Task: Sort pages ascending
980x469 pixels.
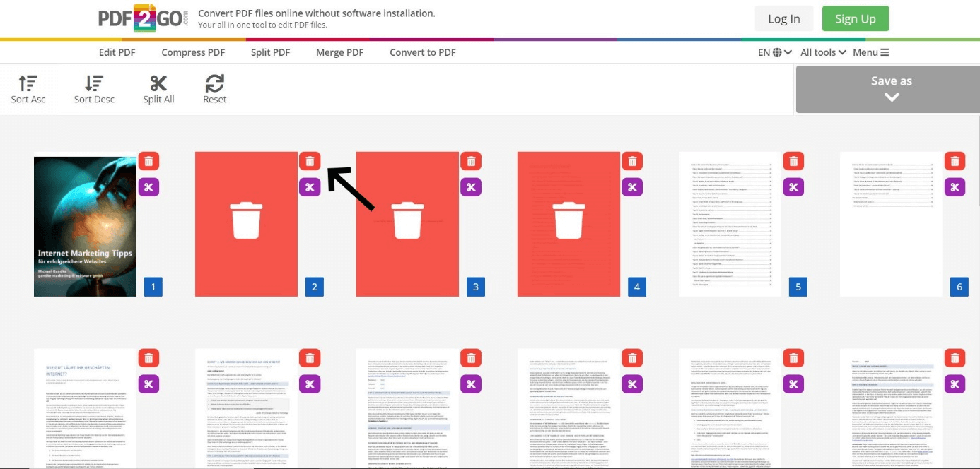Action: pos(28,90)
